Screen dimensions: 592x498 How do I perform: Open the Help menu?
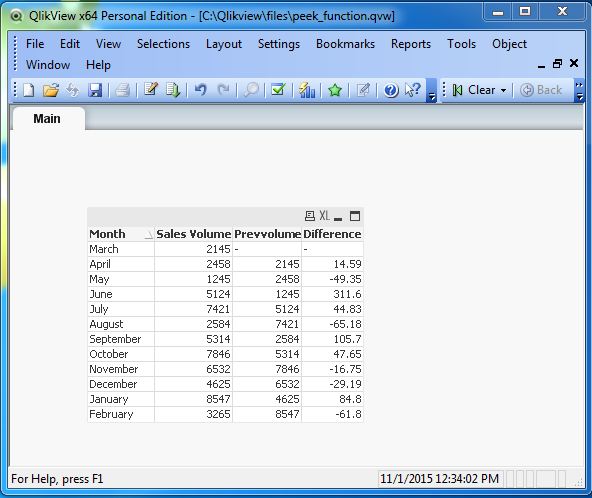click(98, 65)
